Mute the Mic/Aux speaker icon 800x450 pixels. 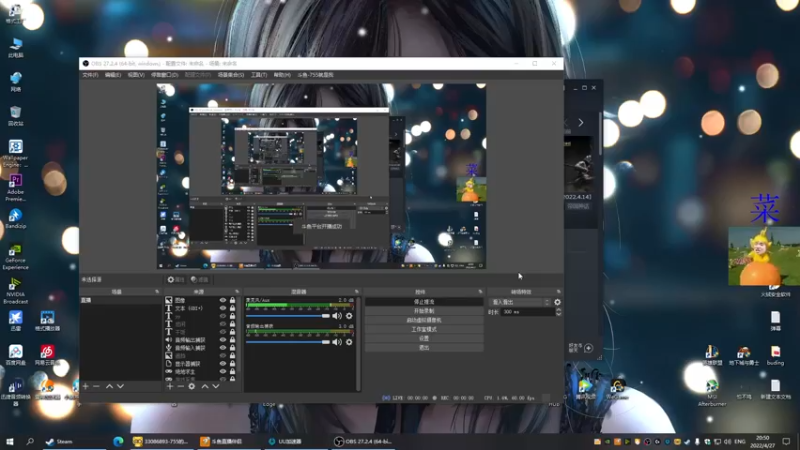click(337, 316)
